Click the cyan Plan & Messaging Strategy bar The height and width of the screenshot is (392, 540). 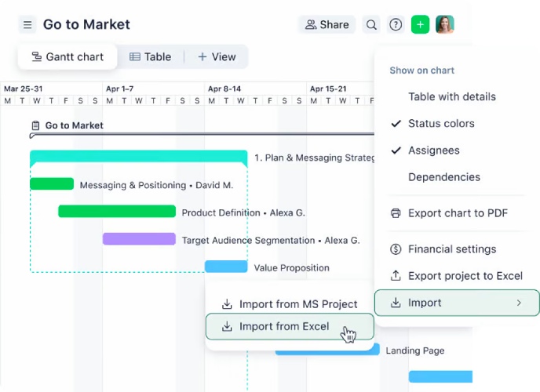[138, 156]
